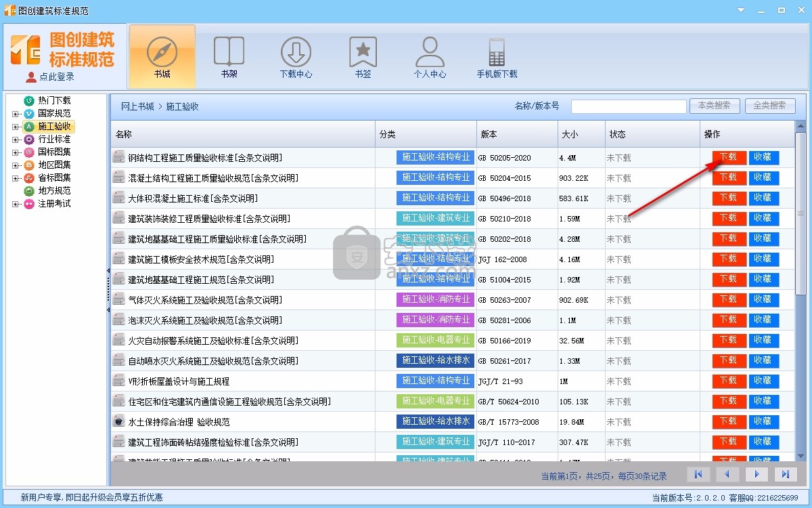Click the 施工验收-电器专业 tag for 住宅区和住宅建筑内通信设施工程验收规范
Image resolution: width=812 pixels, height=508 pixels.
[x=436, y=401]
